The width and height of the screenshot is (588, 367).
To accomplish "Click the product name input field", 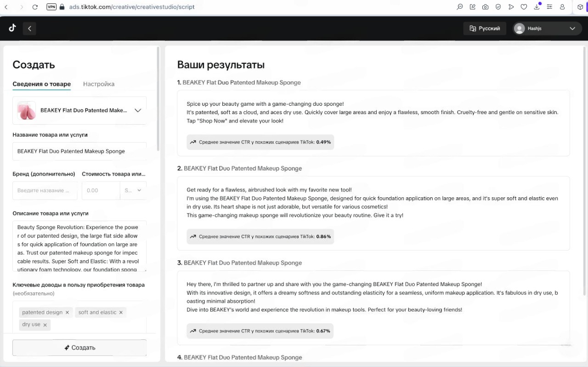I will pos(79,151).
